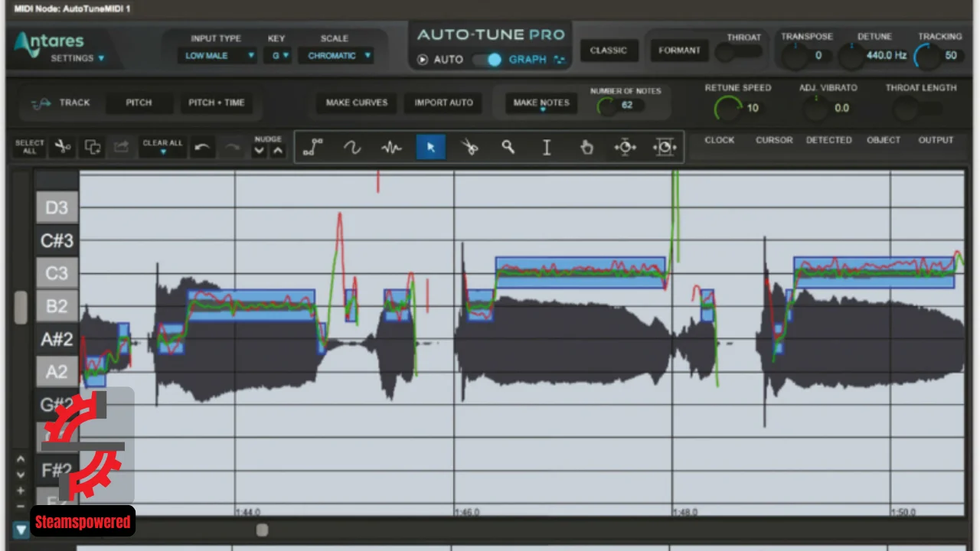Select the Curve drawing tool
980x551 pixels.
(x=352, y=147)
